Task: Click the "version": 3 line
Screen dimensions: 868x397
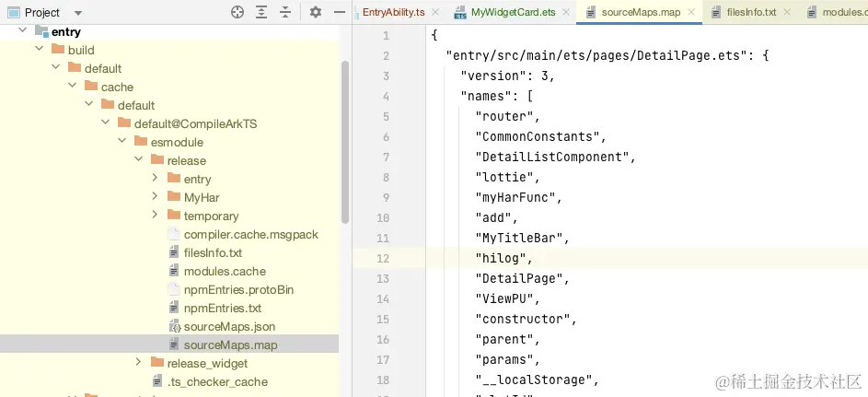Action: click(507, 76)
